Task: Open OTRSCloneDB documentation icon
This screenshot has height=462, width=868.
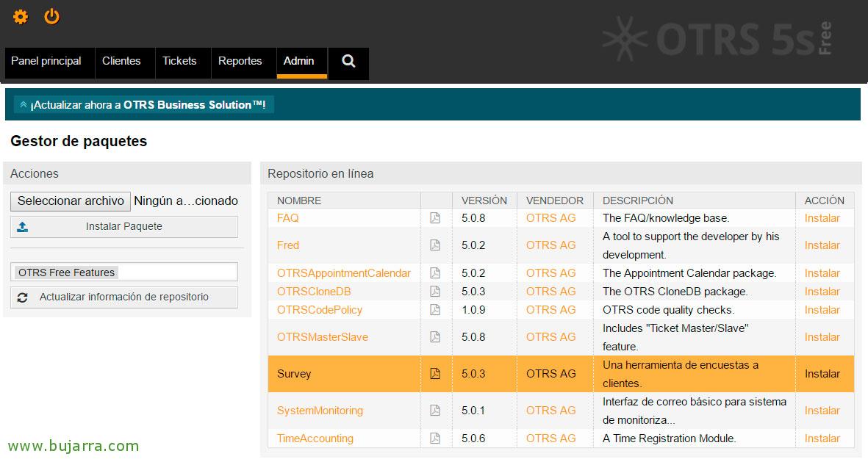Action: click(x=435, y=292)
